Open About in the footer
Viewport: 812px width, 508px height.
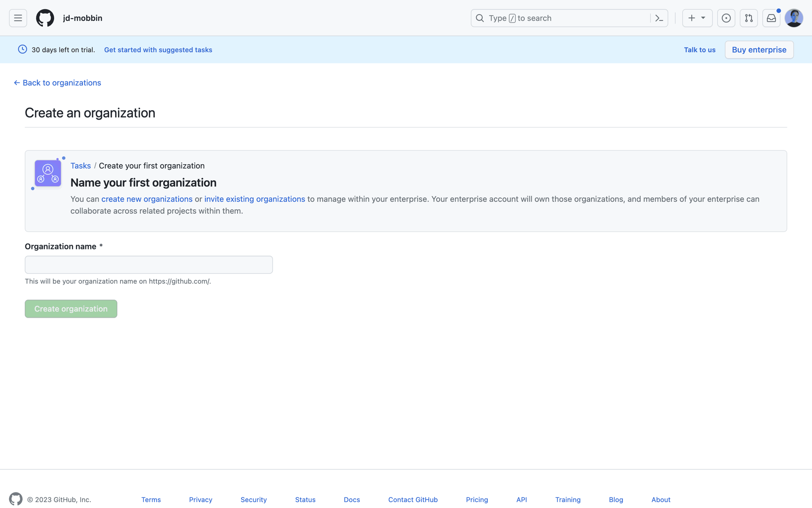point(661,500)
